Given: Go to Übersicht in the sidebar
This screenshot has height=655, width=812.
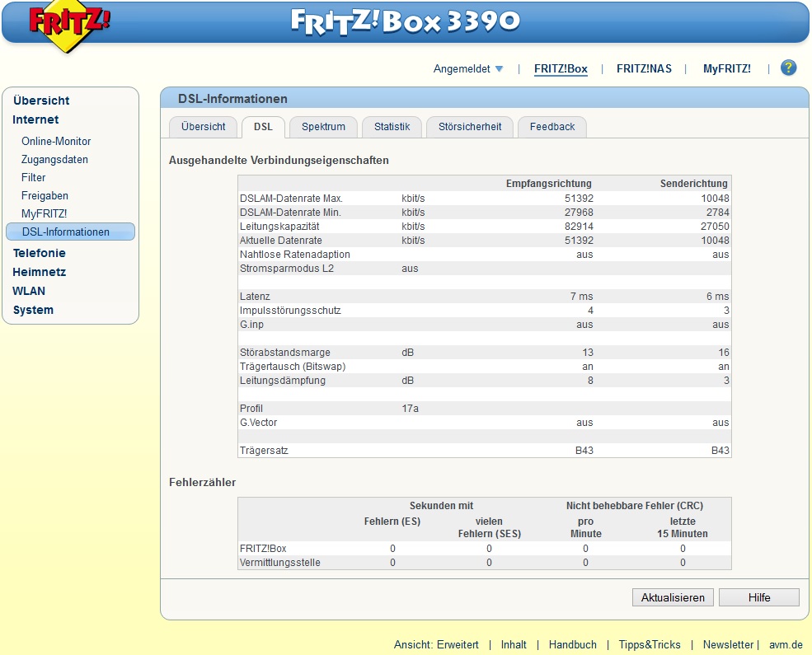Looking at the screenshot, I should 41,101.
